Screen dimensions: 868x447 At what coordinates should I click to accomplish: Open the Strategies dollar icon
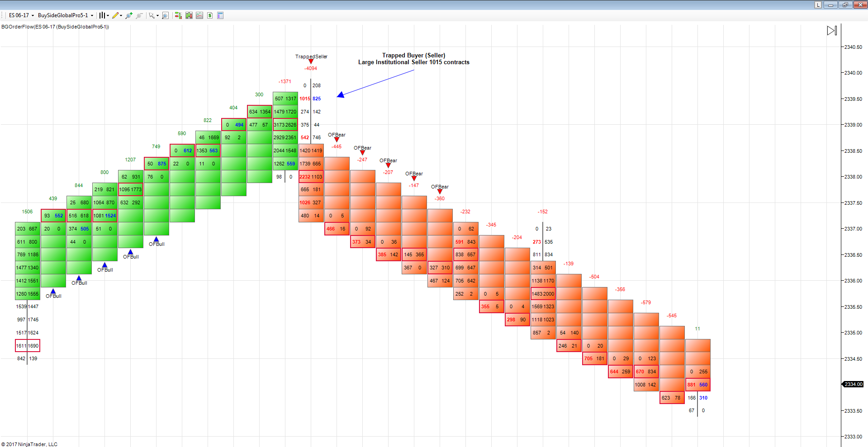tap(210, 15)
